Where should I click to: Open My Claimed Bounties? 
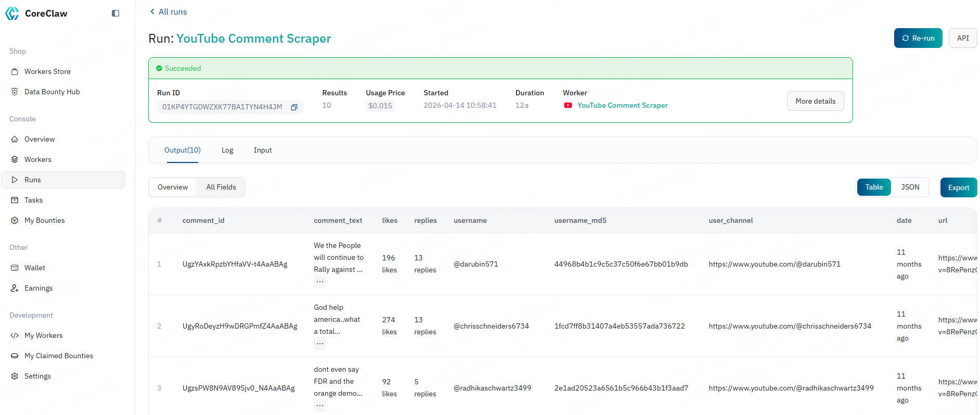point(59,356)
